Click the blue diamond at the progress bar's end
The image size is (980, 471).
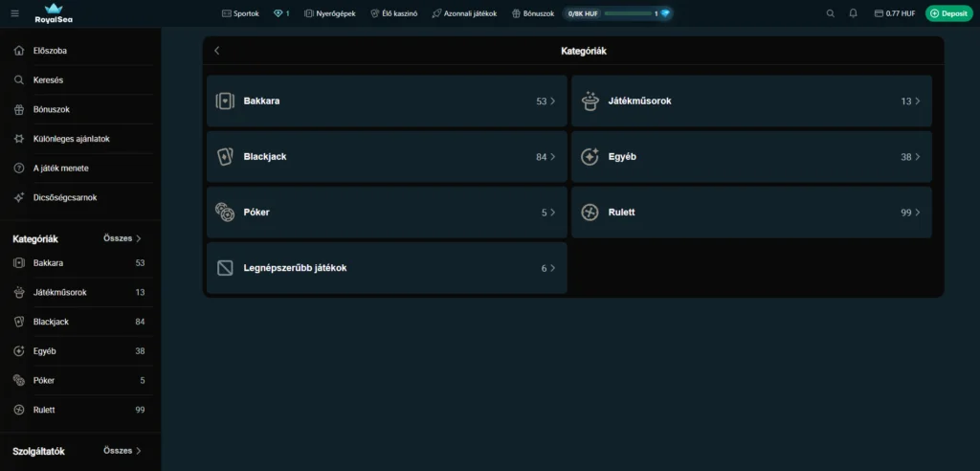pos(665,13)
